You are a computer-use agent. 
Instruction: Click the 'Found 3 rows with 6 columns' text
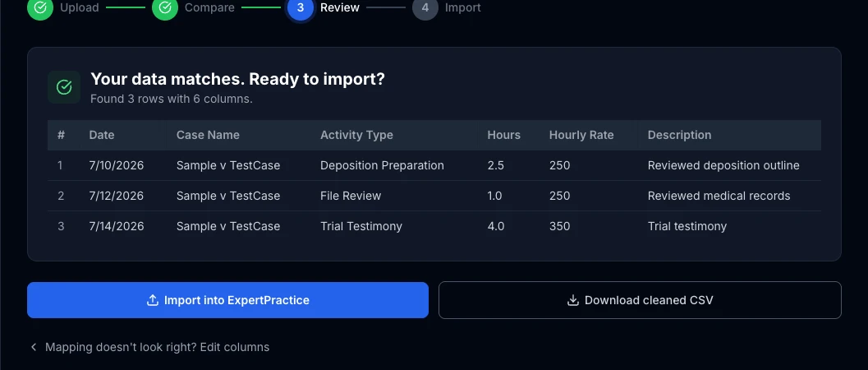point(172,99)
